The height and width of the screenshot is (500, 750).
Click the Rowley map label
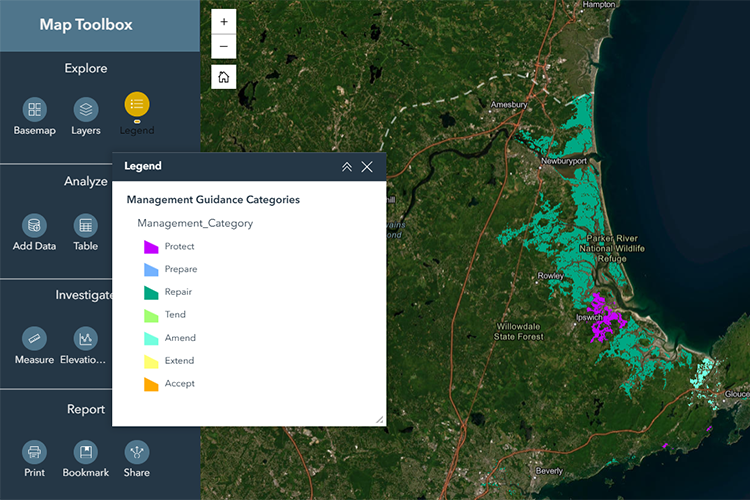pos(551,276)
